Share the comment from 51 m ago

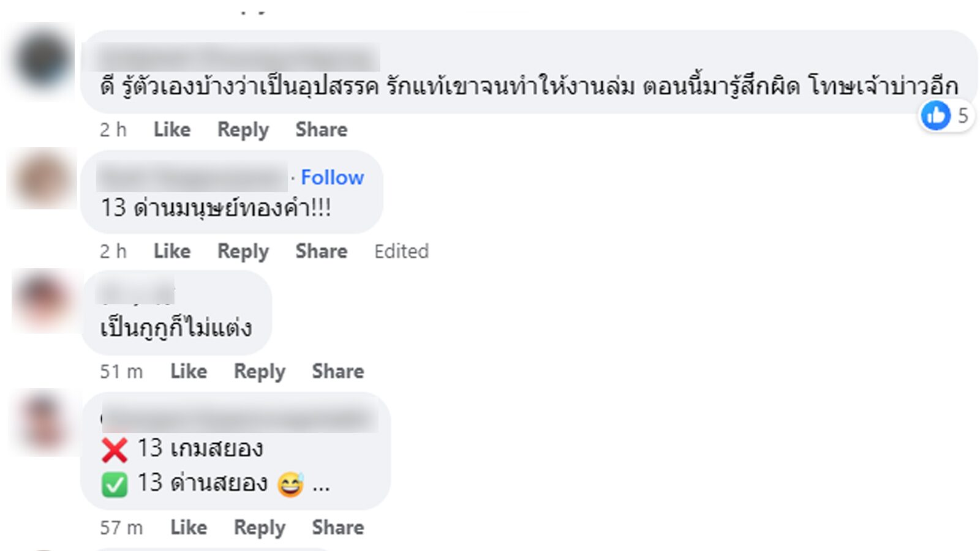337,371
